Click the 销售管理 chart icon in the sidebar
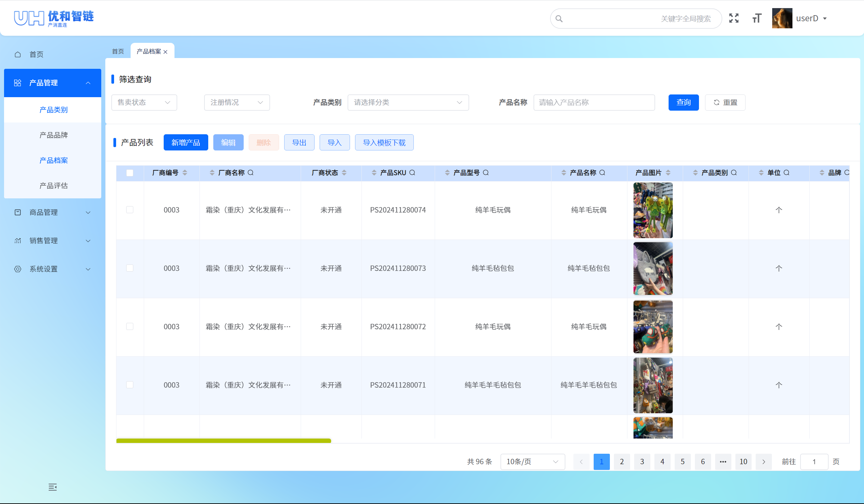 click(18, 241)
